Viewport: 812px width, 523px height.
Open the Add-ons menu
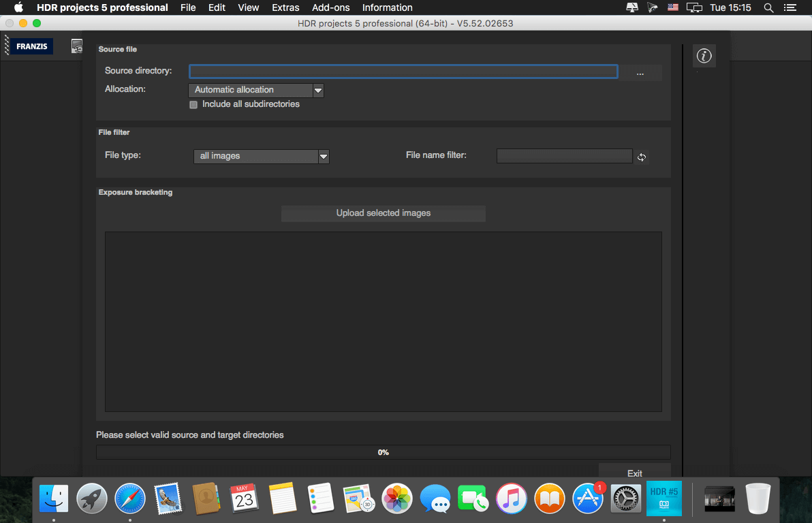coord(330,7)
